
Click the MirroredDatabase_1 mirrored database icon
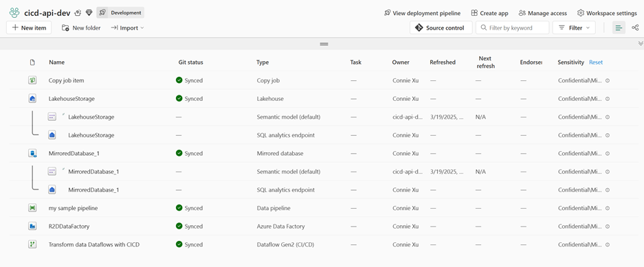point(32,153)
